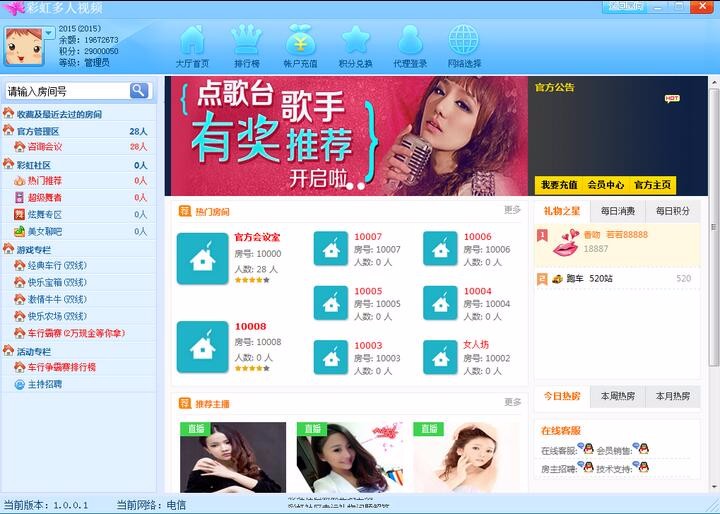The width and height of the screenshot is (720, 514).
Task: Contact 技术支持 via QQ penguin icon
Action: click(x=641, y=467)
